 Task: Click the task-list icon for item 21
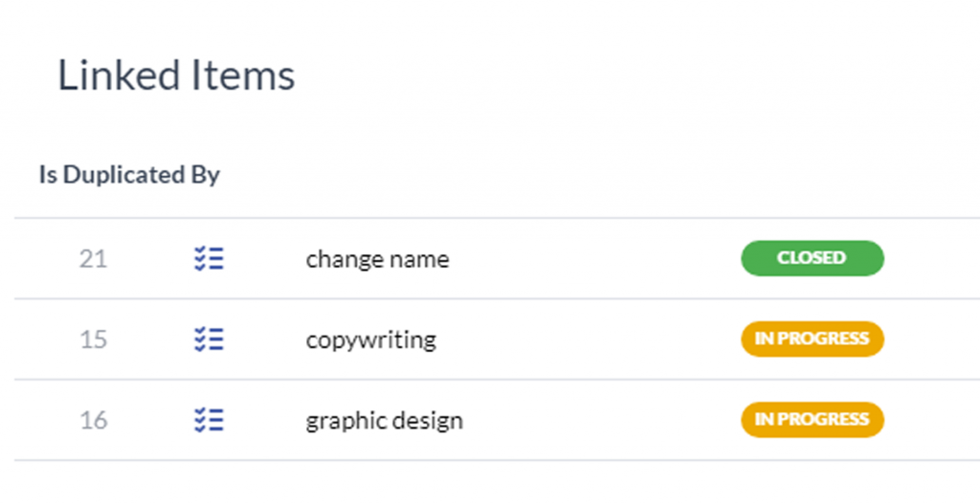208,259
